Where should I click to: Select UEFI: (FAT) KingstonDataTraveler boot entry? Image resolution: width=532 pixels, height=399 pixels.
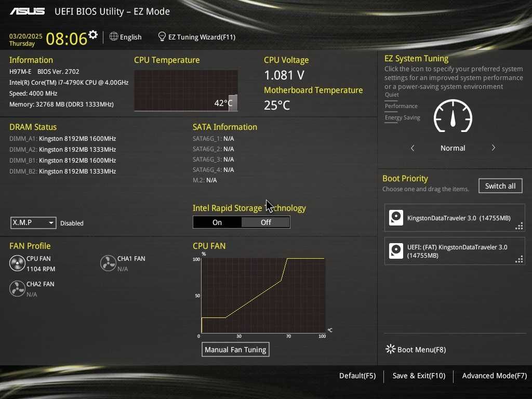coord(455,251)
